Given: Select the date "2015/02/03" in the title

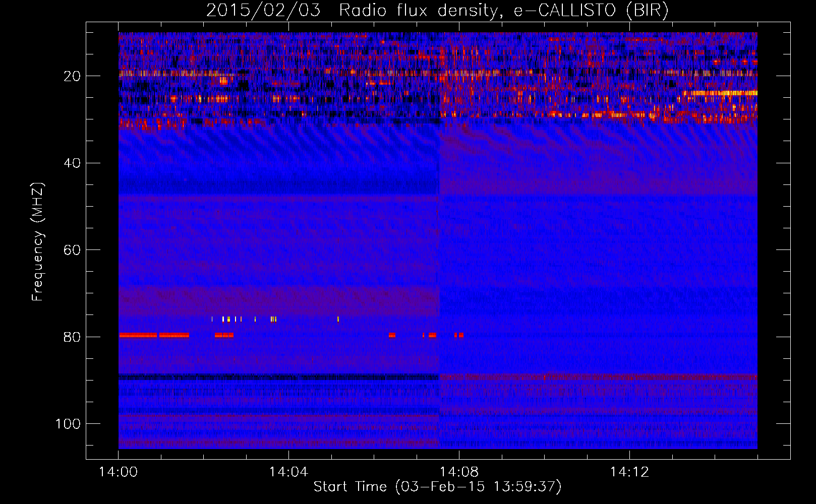Looking at the screenshot, I should pos(263,11).
